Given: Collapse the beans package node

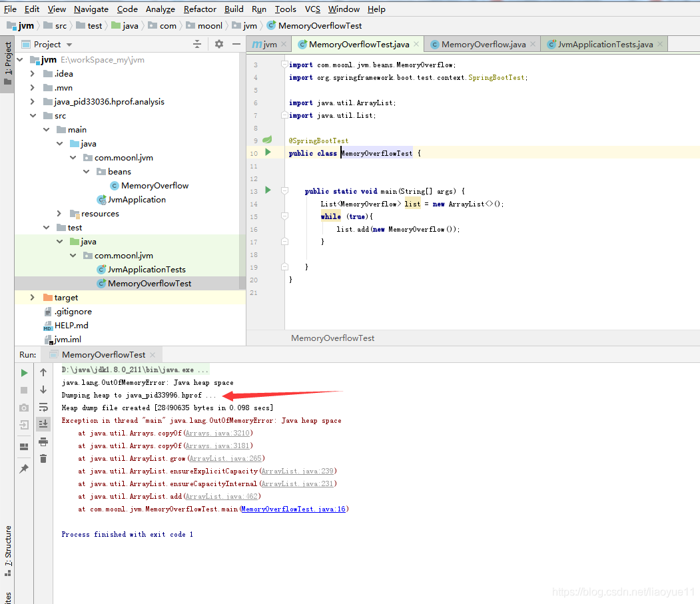Looking at the screenshot, I should 86,171.
